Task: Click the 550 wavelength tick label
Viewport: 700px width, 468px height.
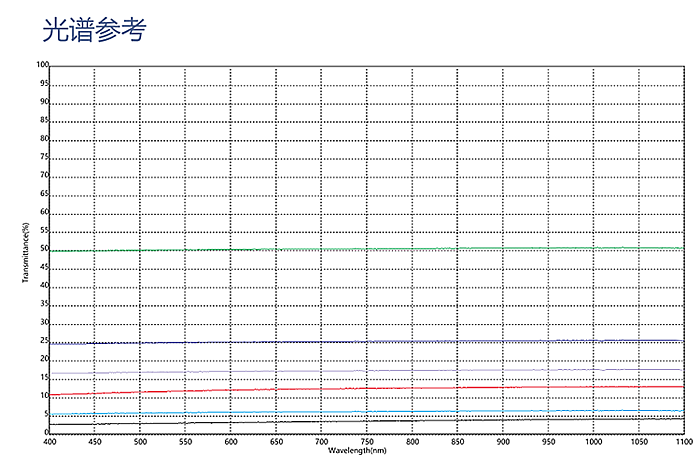Action: click(185, 441)
